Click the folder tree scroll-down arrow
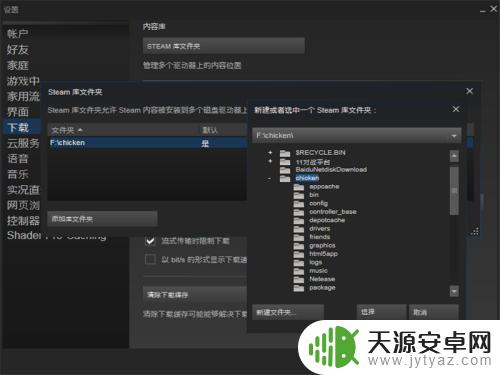Image resolution: width=500 pixels, height=375 pixels. (x=454, y=291)
